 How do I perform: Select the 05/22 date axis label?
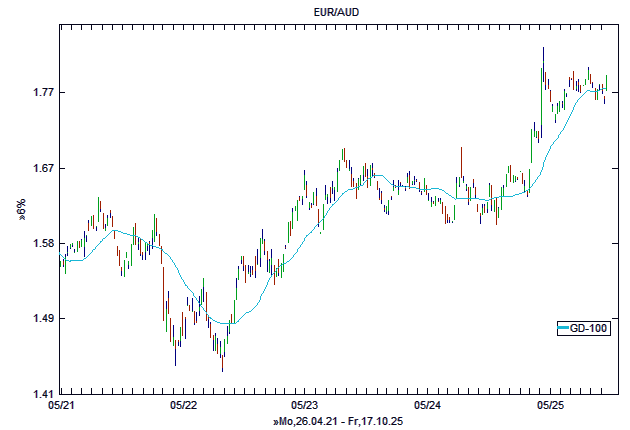tap(183, 406)
